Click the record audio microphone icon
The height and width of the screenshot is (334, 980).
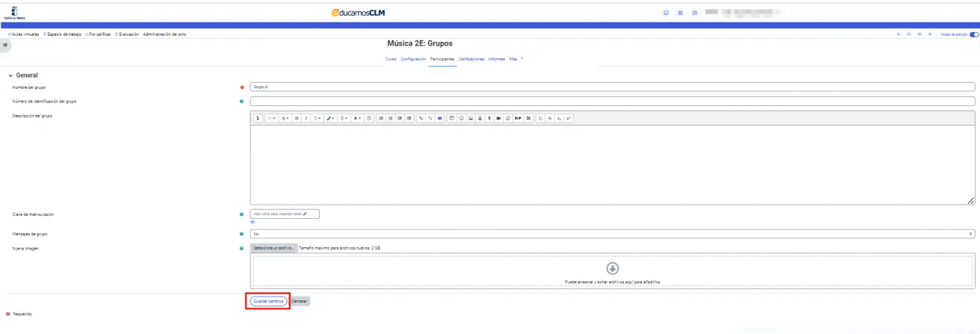489,118
